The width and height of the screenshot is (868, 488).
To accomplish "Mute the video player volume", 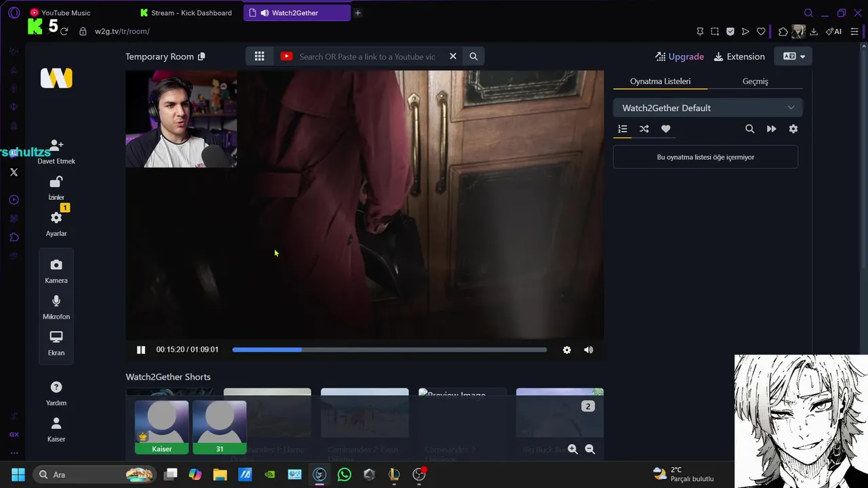I will (589, 350).
